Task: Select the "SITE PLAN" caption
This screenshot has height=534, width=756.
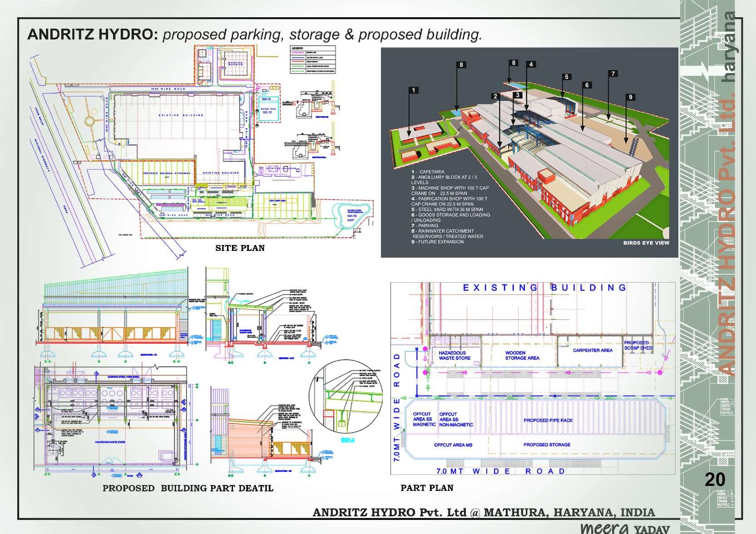Action: (240, 248)
